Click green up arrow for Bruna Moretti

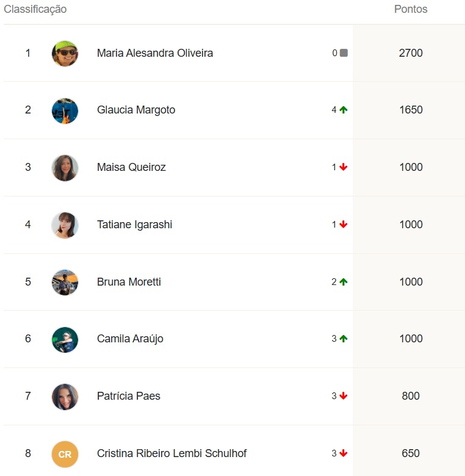(344, 282)
